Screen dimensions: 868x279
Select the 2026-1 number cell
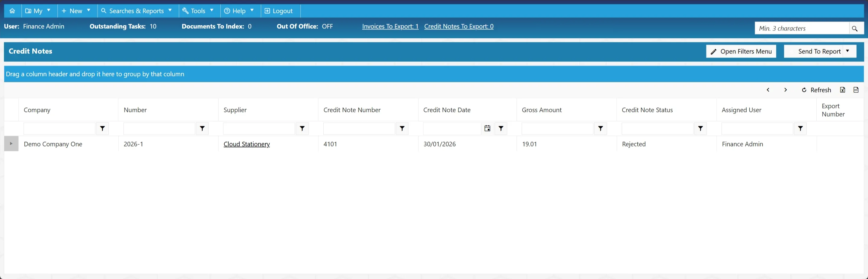click(x=168, y=144)
